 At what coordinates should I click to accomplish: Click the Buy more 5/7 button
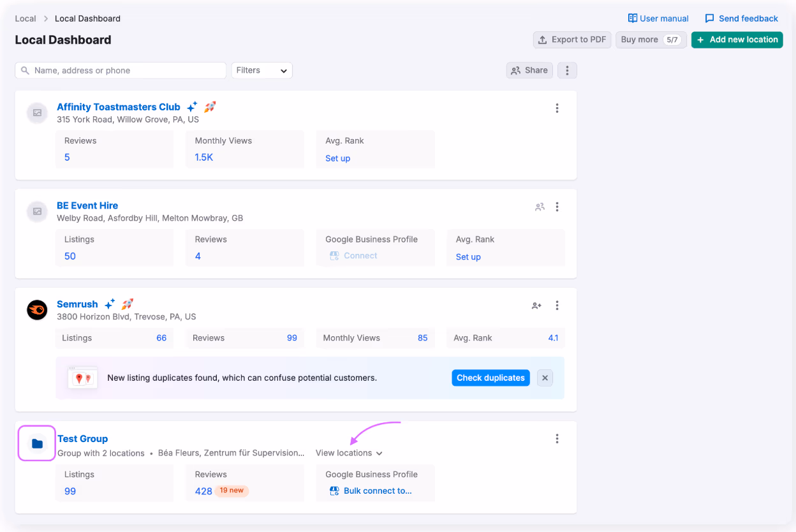651,40
